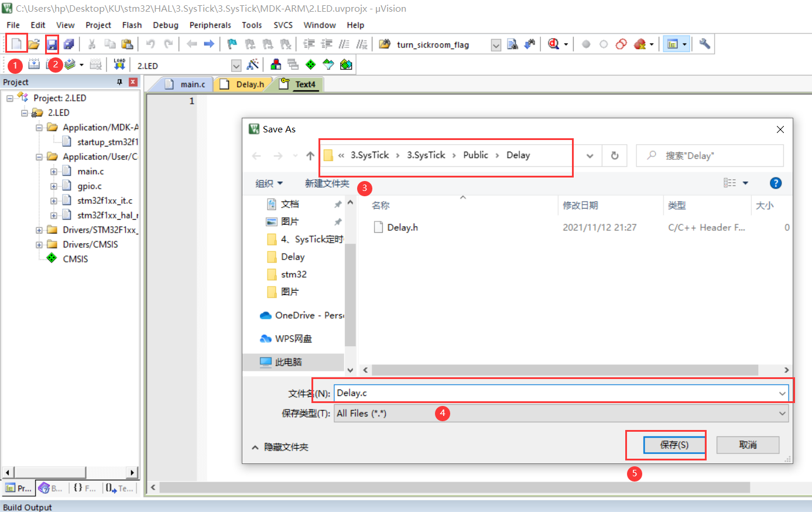
Task: Click the Redo arrow icon
Action: 169,44
